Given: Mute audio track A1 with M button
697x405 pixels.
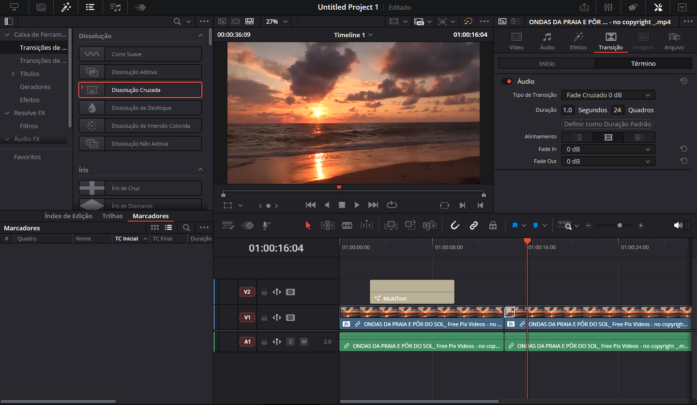Looking at the screenshot, I should coord(302,342).
